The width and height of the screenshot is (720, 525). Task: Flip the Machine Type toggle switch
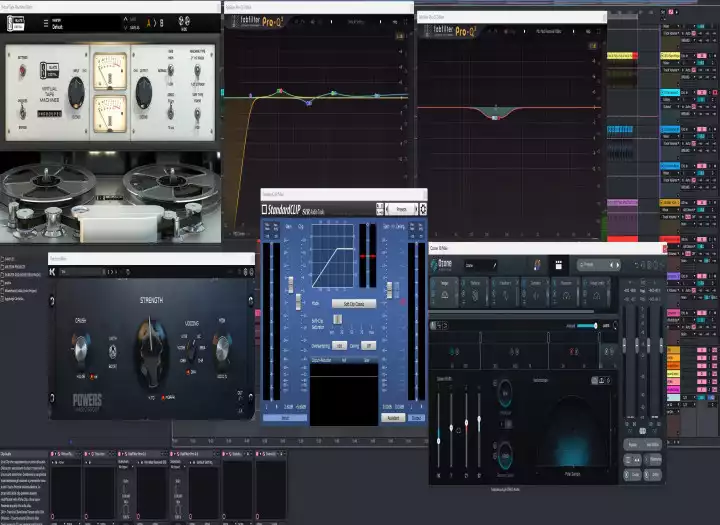(x=197, y=71)
